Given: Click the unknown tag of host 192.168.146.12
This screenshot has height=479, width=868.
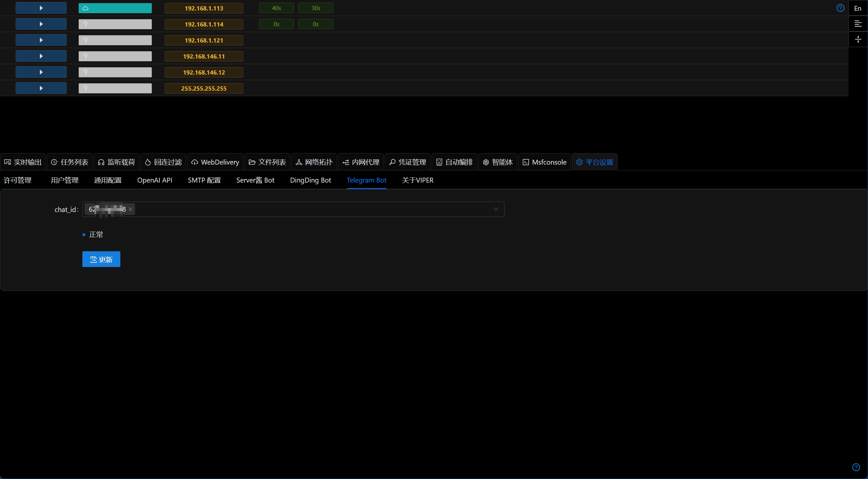Looking at the screenshot, I should point(115,72).
